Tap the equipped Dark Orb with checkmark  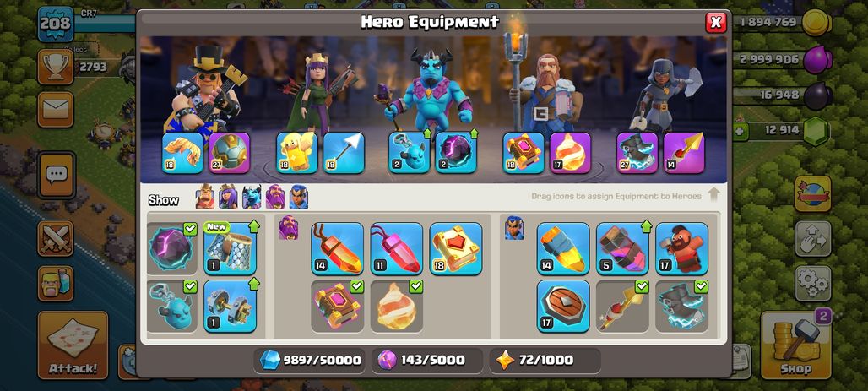pyautogui.click(x=171, y=248)
